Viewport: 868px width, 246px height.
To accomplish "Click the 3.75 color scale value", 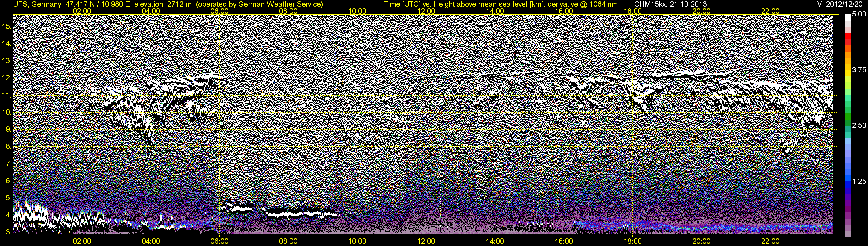I will (859, 70).
